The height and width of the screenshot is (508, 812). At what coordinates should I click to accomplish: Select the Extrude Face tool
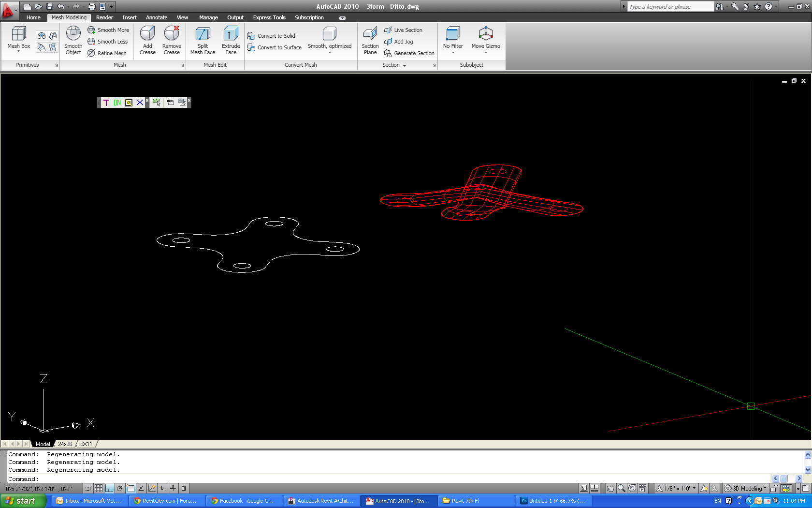pyautogui.click(x=231, y=40)
